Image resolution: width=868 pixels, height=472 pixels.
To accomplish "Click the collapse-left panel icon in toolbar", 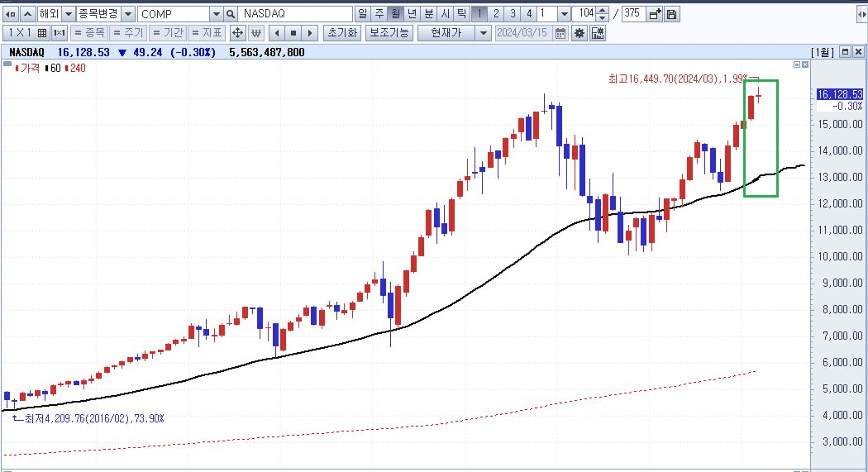I will tap(11, 14).
